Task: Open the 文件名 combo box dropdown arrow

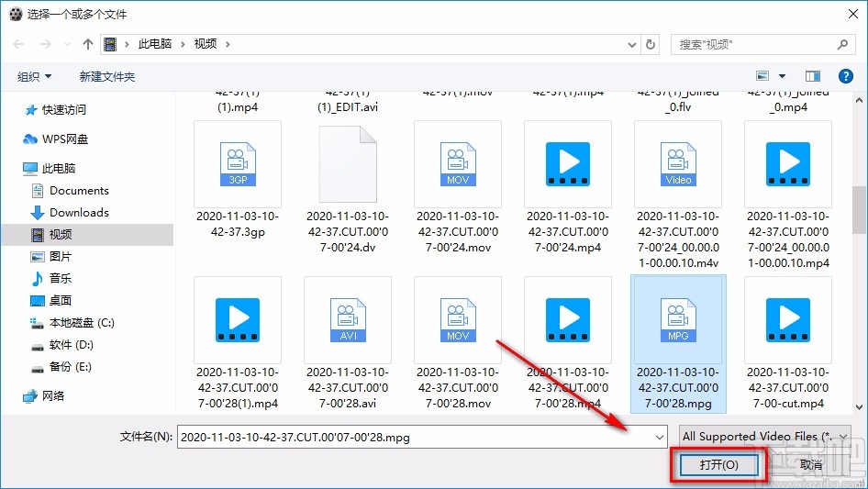Action: point(660,437)
